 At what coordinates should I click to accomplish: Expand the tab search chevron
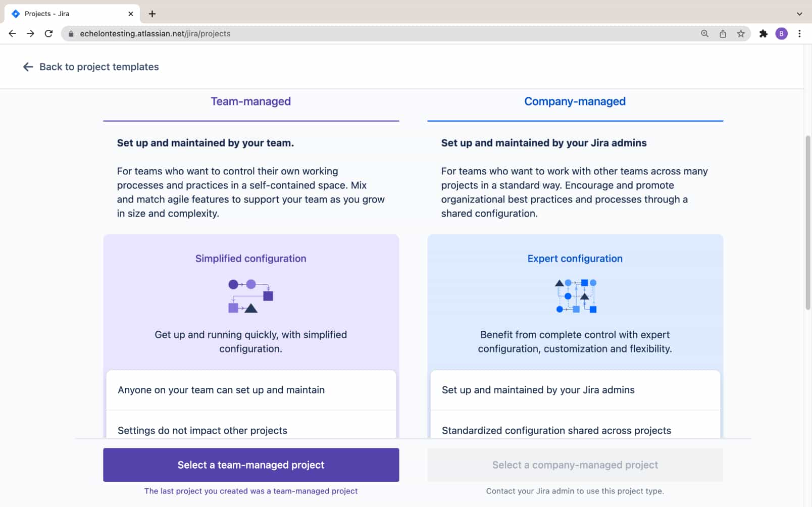click(800, 14)
